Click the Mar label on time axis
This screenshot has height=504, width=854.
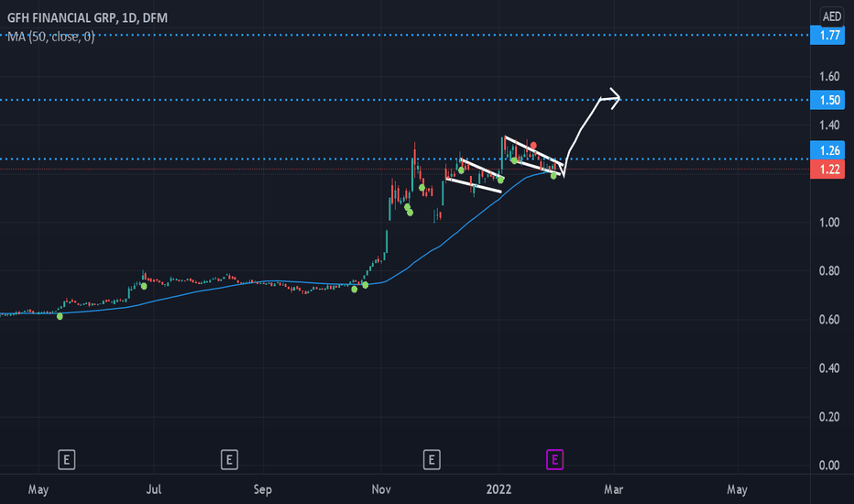click(613, 489)
